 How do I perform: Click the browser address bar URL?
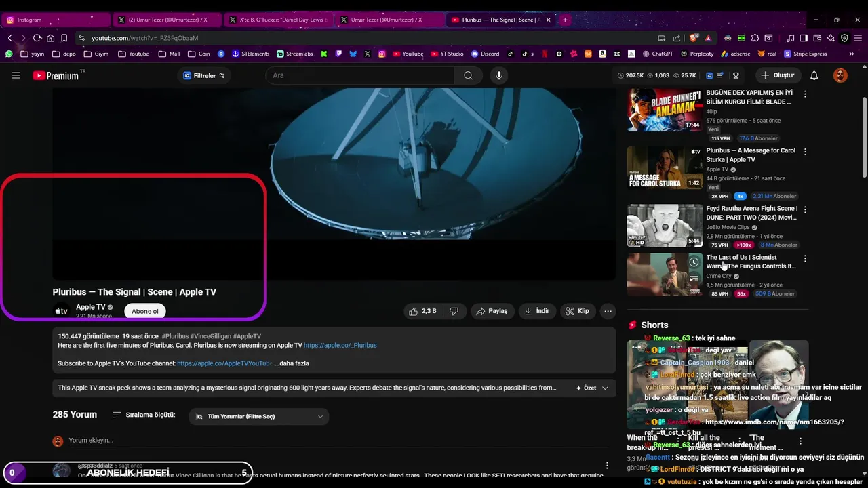coord(145,38)
